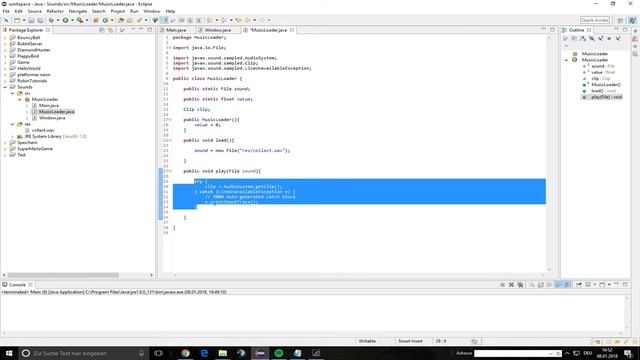Toggle Mark Occurrences in main toolbar
Viewport: 640px width, 360px height.
click(164, 20)
